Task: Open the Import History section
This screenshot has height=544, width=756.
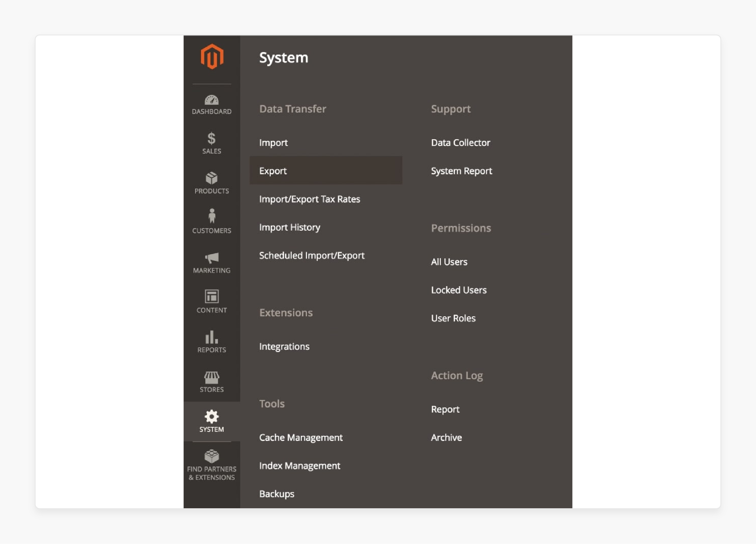Action: (290, 227)
